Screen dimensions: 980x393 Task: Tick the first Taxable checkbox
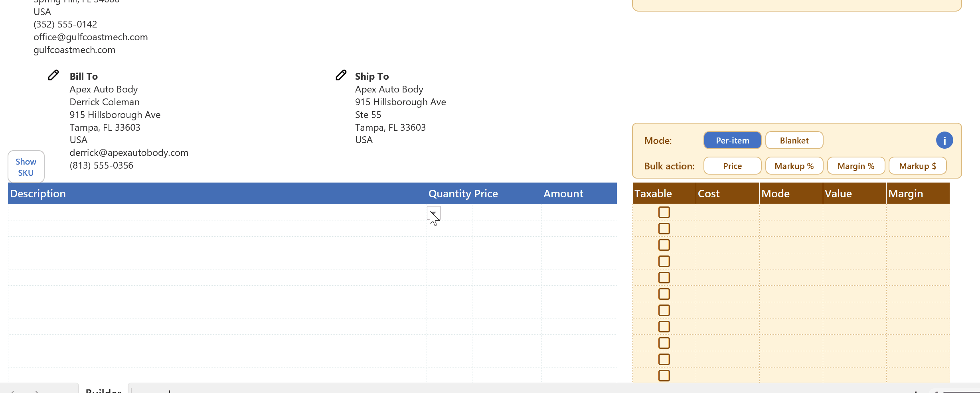pyautogui.click(x=664, y=212)
